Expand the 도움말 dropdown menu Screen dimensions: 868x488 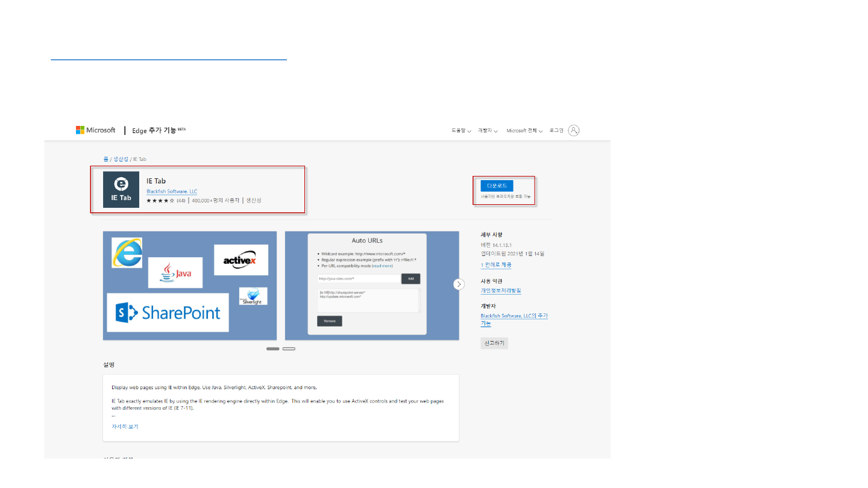tap(461, 131)
